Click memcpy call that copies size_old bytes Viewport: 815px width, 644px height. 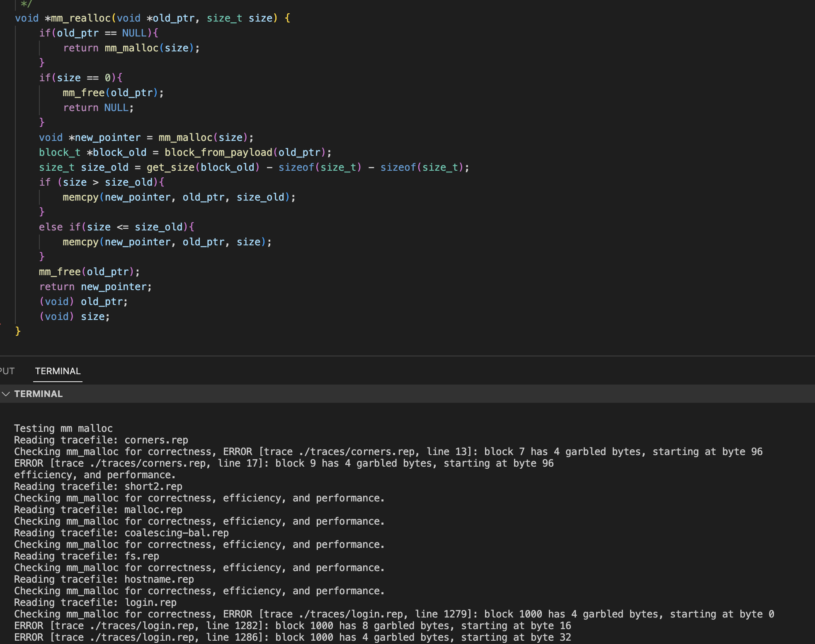(x=80, y=197)
